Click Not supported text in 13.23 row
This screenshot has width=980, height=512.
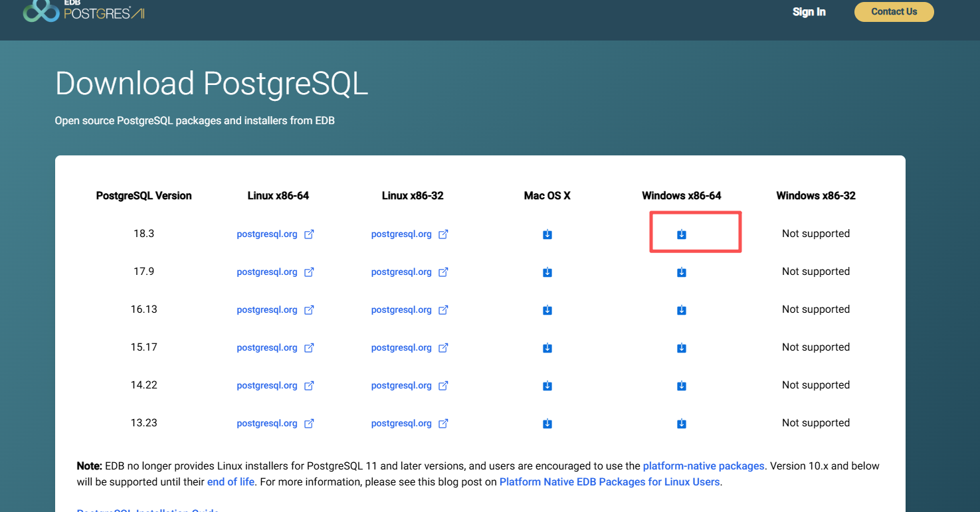click(816, 423)
